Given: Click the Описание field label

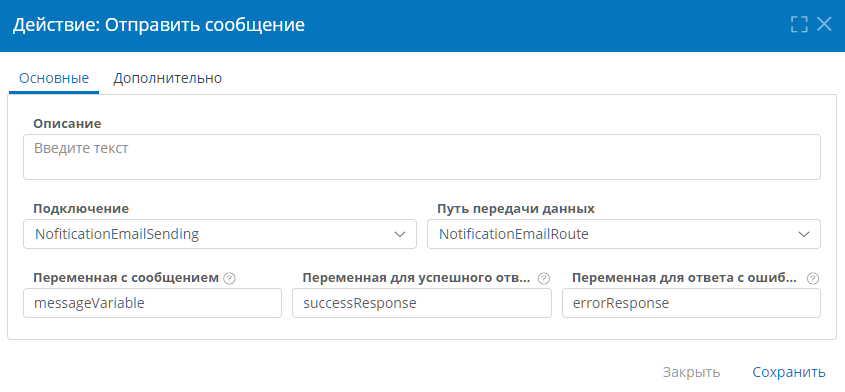Looking at the screenshot, I should [67, 123].
